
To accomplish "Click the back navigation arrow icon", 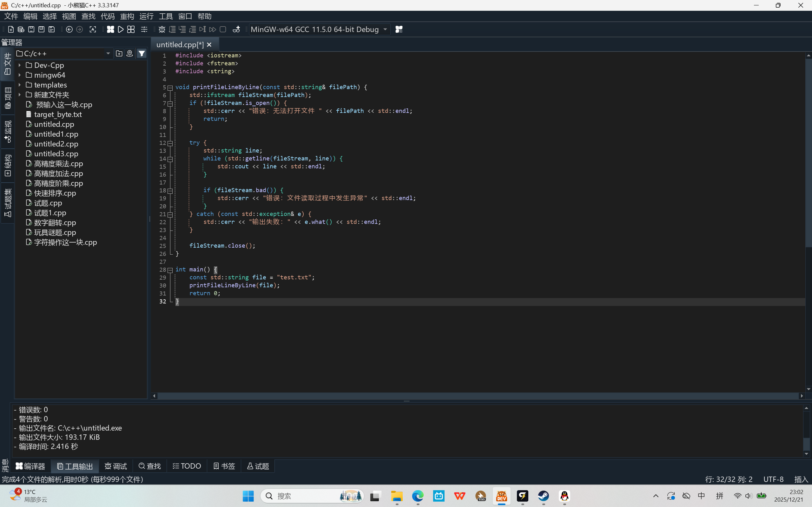I will pos(69,29).
